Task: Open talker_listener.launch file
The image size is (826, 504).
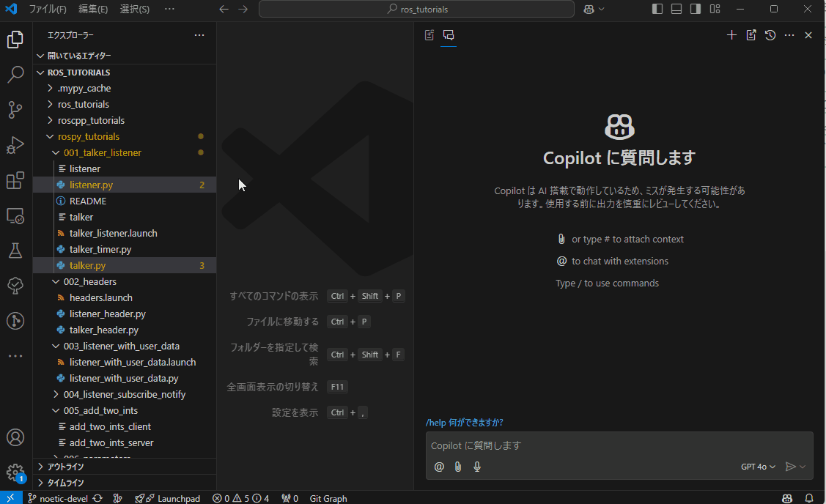Action: click(x=125, y=233)
